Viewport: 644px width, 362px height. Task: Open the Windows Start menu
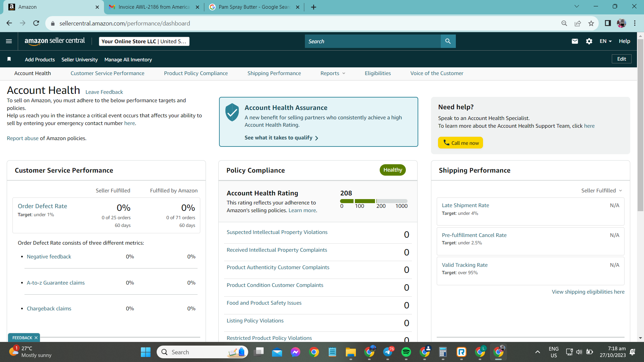(146, 352)
